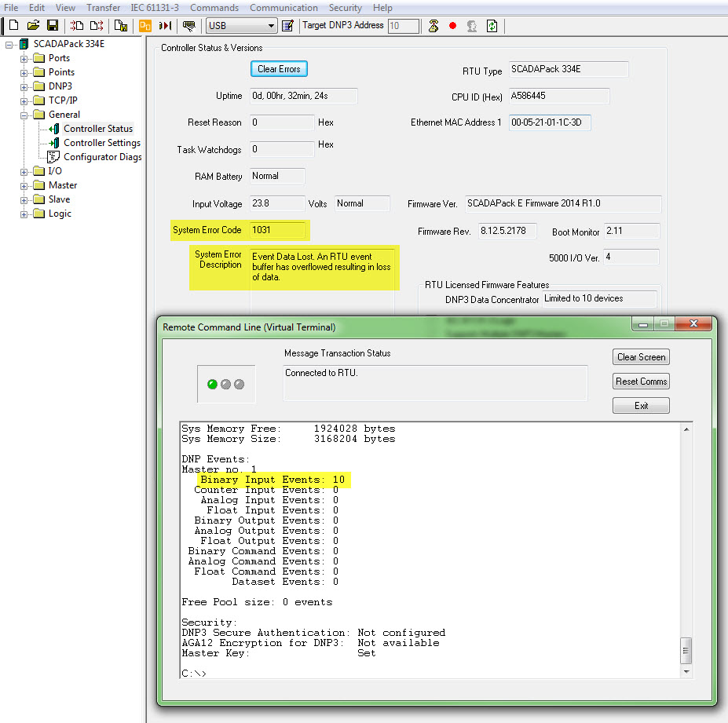Click the green refresh page icon

click(x=492, y=26)
